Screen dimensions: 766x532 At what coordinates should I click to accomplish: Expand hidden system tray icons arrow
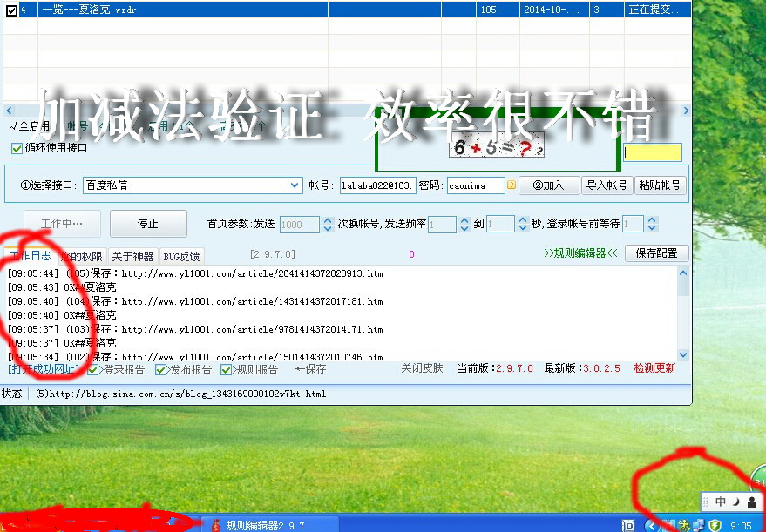coord(652,525)
